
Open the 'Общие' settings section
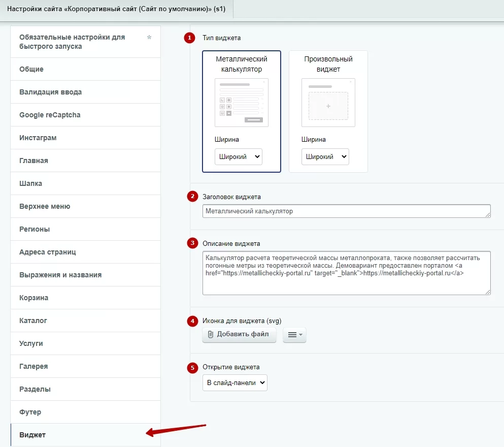[x=85, y=69]
